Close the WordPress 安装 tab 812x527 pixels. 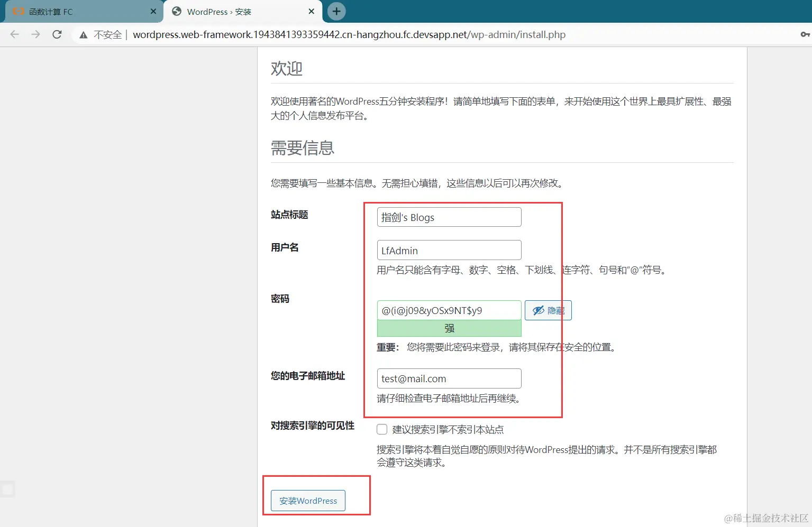(312, 11)
